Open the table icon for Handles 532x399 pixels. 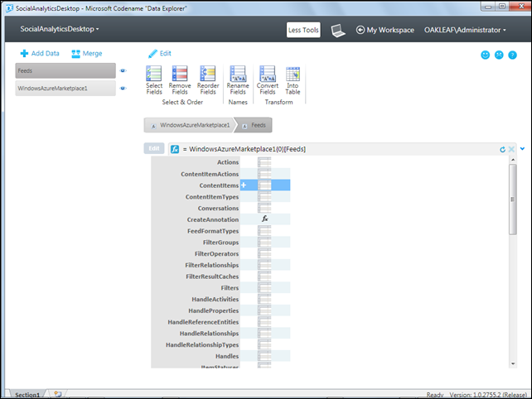(x=264, y=356)
